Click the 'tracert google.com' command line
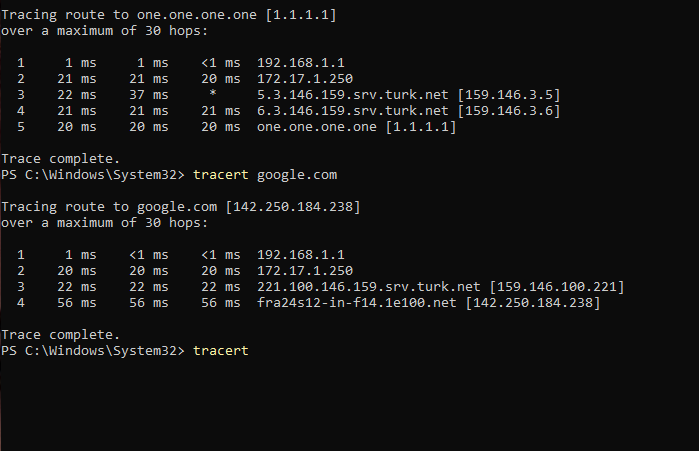 [x=265, y=175]
